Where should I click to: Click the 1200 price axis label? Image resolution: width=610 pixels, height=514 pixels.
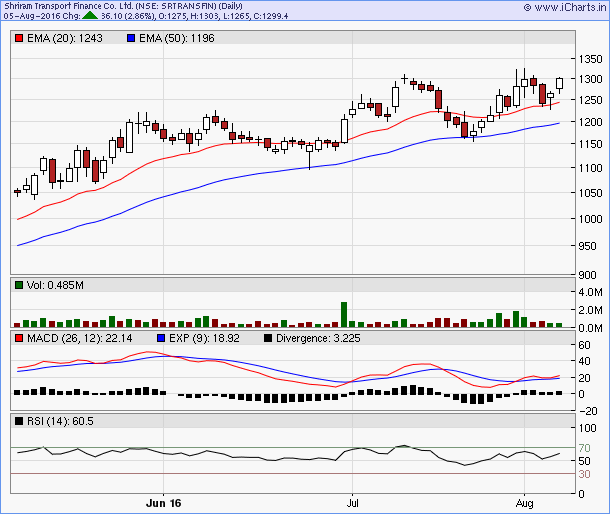(590, 122)
